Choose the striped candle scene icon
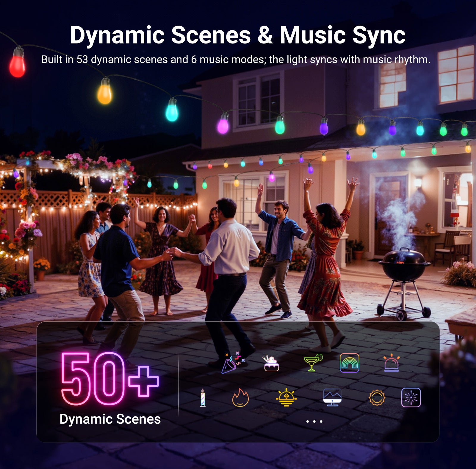 coord(203,398)
